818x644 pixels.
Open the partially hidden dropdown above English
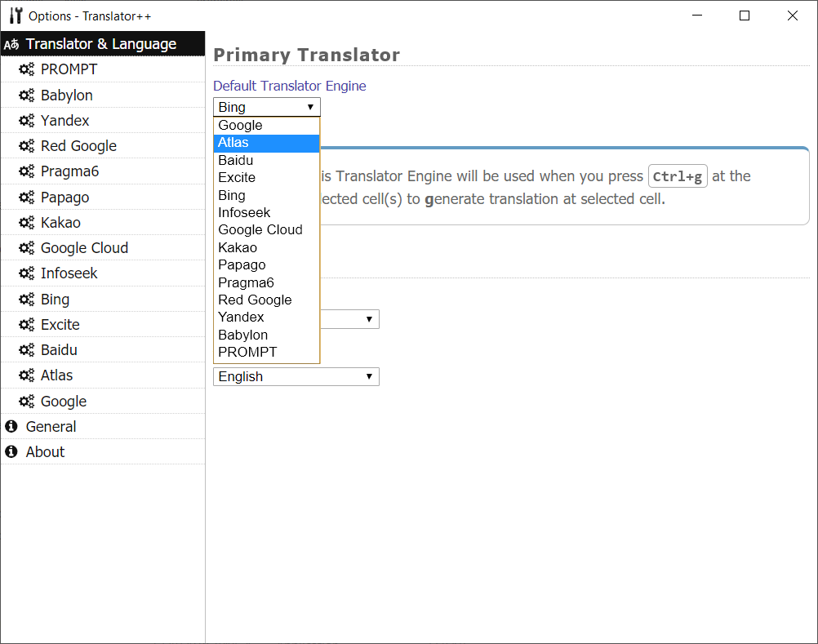point(349,319)
